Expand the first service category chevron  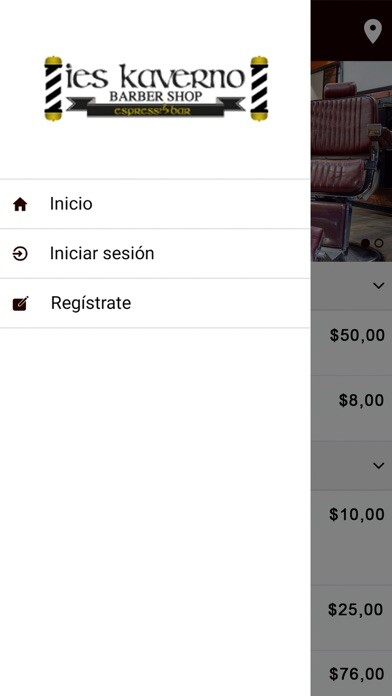pyautogui.click(x=378, y=285)
